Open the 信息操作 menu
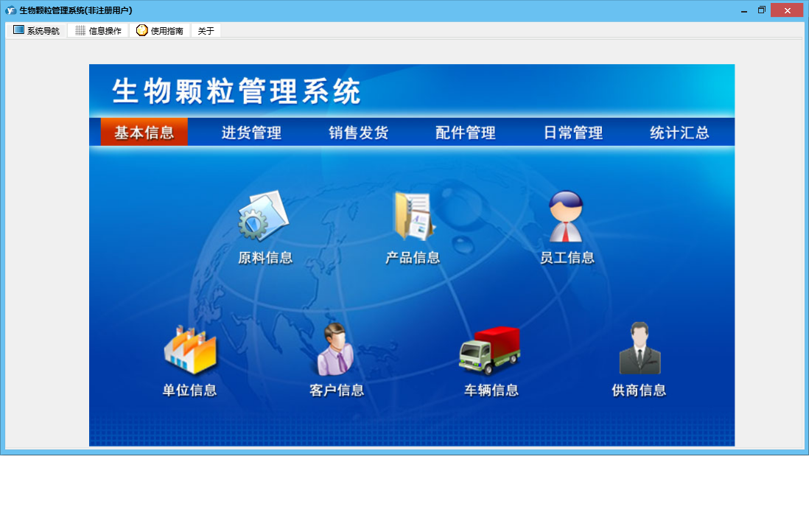809x532 pixels. 98,30
